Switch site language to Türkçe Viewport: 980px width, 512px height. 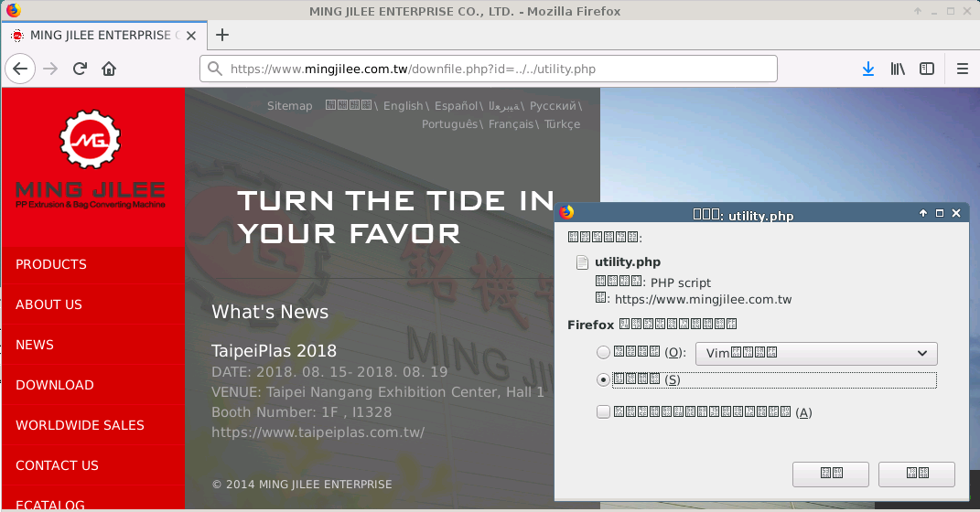(562, 124)
